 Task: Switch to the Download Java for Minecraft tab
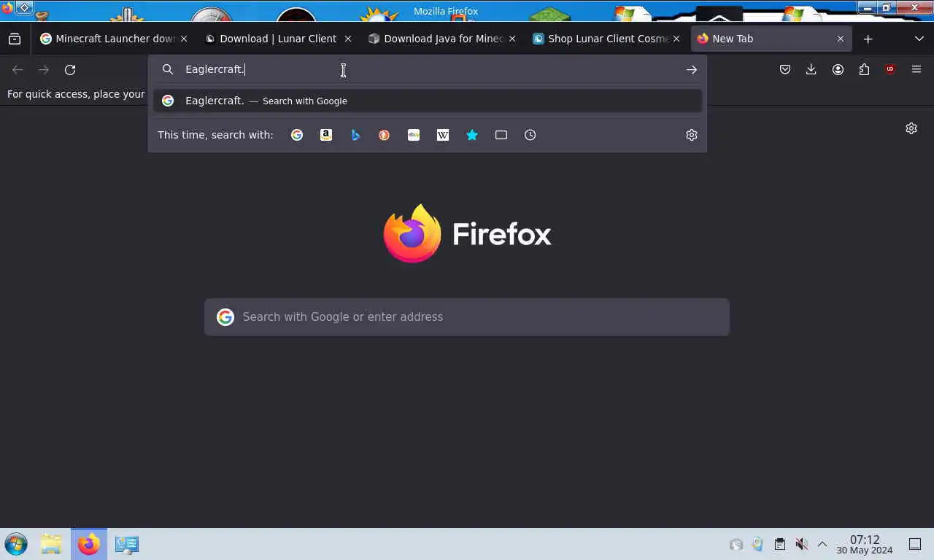pos(443,39)
